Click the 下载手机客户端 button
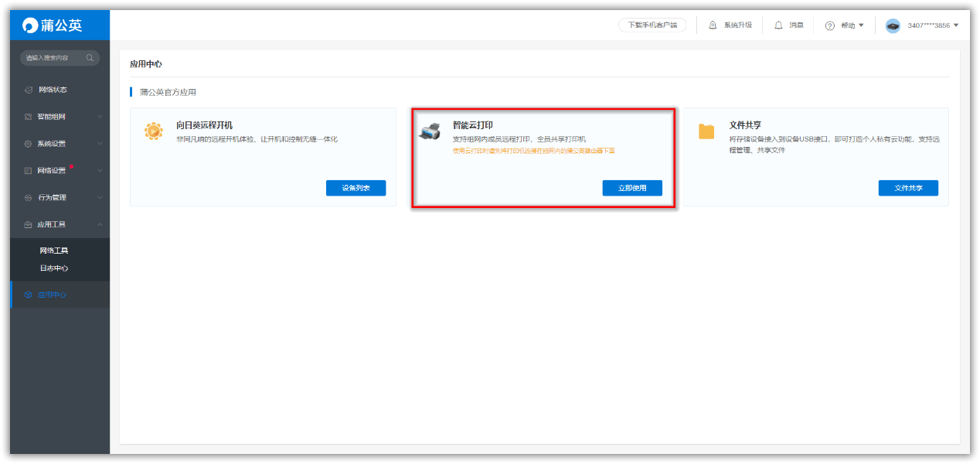The width and height of the screenshot is (980, 464). pyautogui.click(x=652, y=26)
